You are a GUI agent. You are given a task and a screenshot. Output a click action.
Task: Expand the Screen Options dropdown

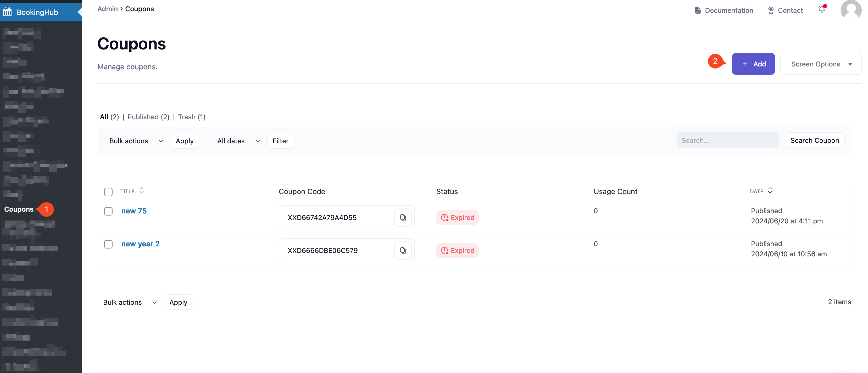[x=820, y=64]
